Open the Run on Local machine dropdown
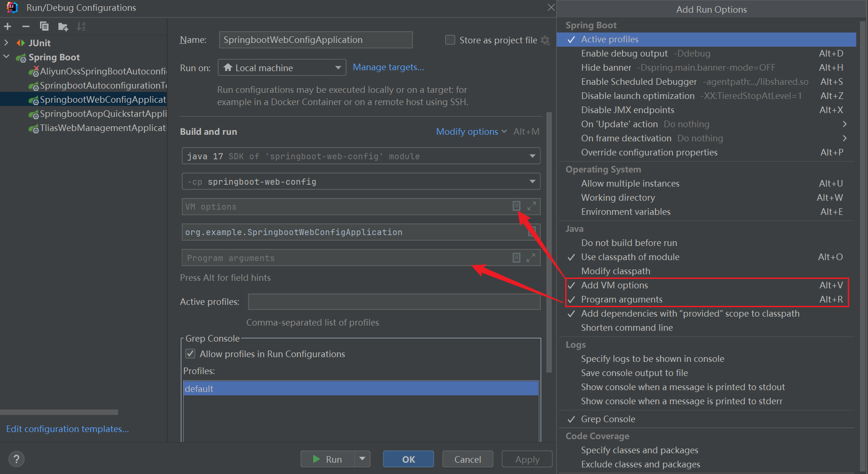Screen dimensions: 868x474 (x=282, y=67)
